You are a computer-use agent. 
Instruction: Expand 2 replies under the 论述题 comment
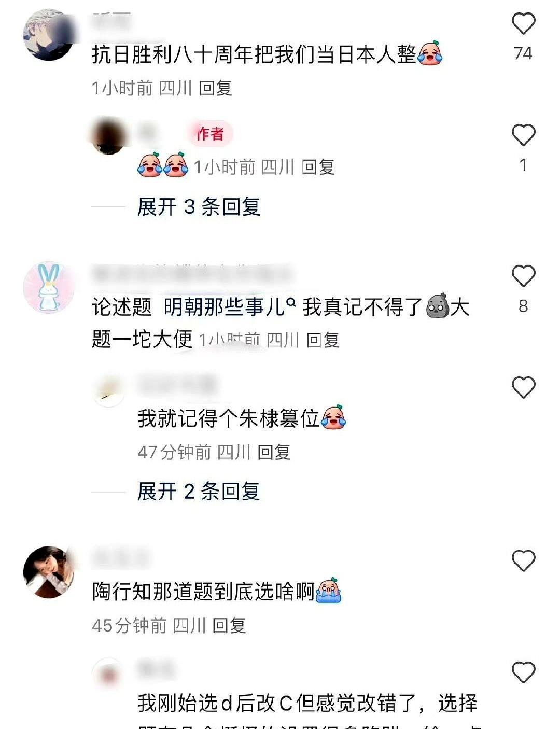[199, 491]
